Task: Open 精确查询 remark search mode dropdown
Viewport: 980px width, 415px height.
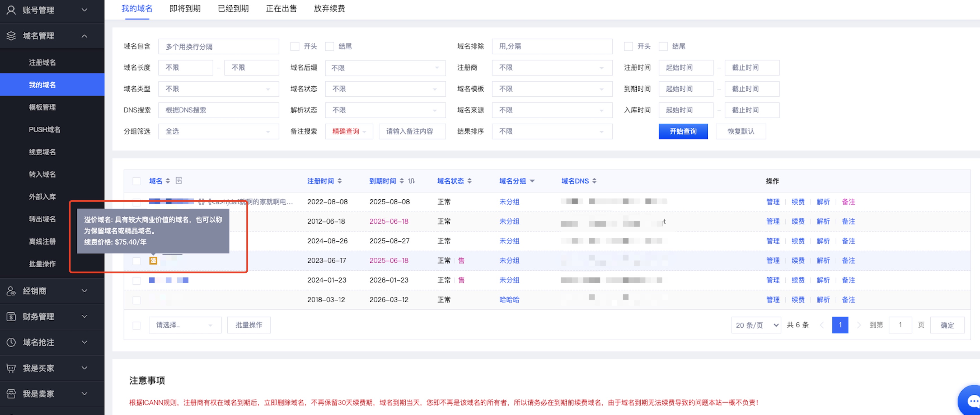Action: pos(349,131)
